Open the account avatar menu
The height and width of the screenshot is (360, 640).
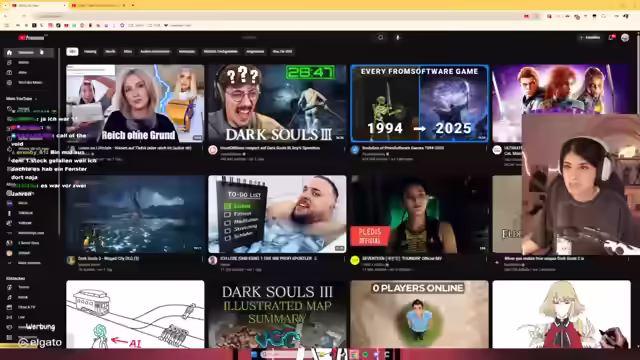tap(625, 38)
